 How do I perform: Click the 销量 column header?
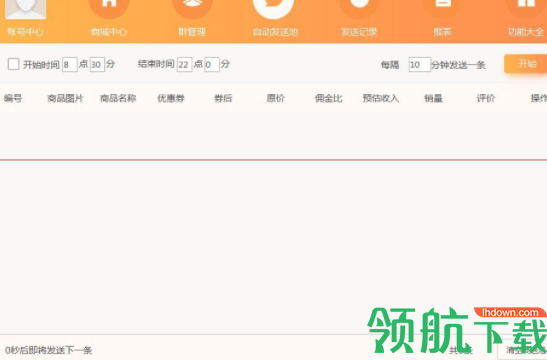[433, 98]
